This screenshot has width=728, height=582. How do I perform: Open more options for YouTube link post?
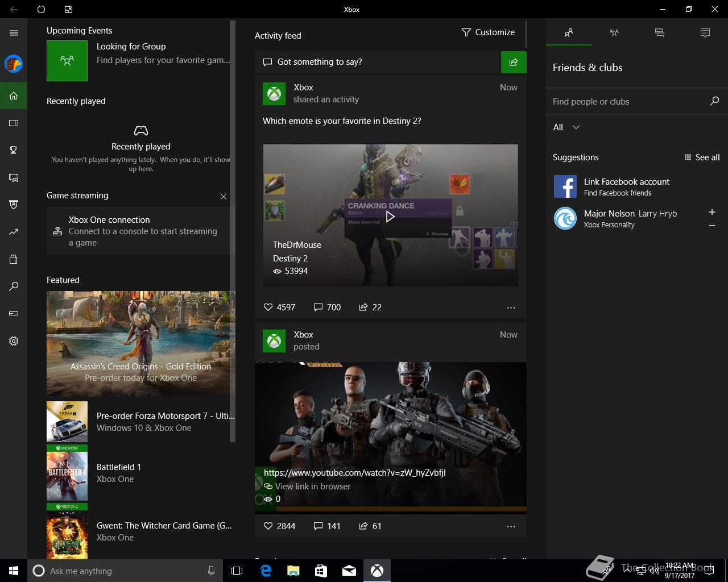coord(511,526)
